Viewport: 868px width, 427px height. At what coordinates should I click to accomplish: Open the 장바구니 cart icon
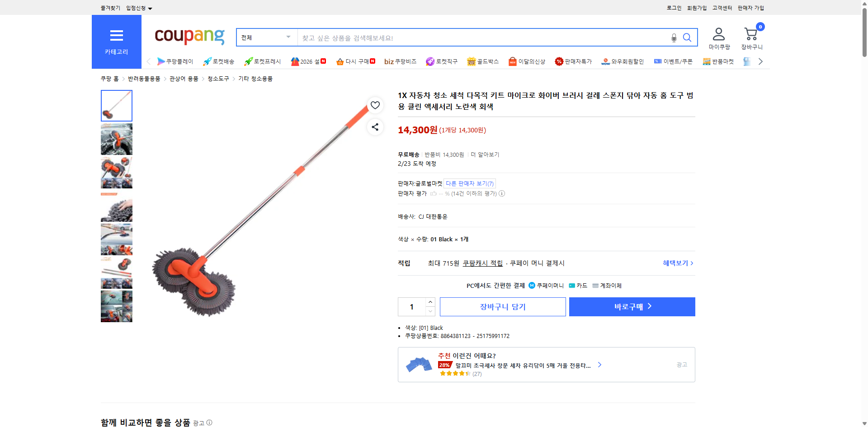click(751, 34)
